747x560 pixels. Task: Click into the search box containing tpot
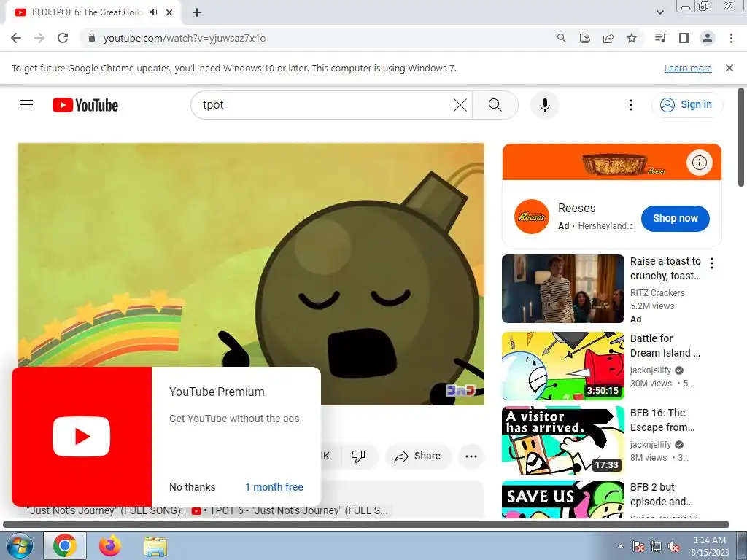pyautogui.click(x=324, y=105)
